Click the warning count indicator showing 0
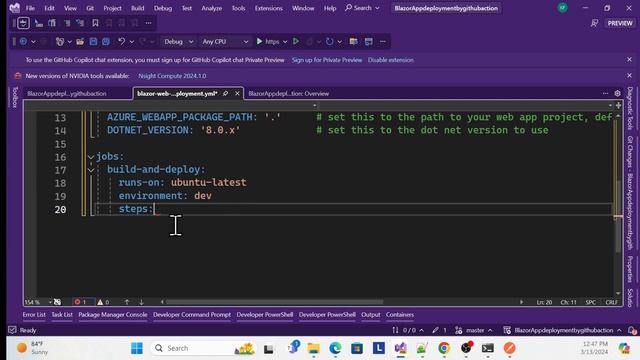The height and width of the screenshot is (360, 640). pyautogui.click(x=103, y=302)
